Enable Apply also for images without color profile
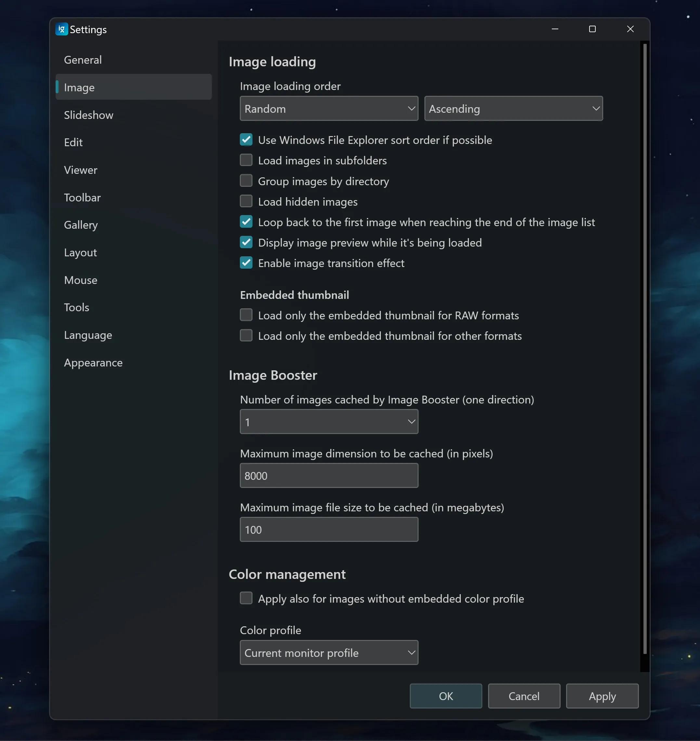The width and height of the screenshot is (700, 741). coord(246,598)
